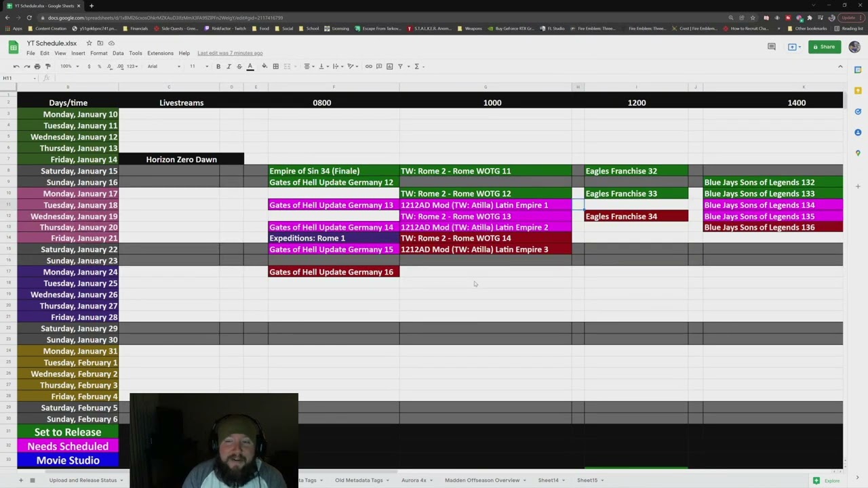Switch to the Old Metadata Tags tab
The height and width of the screenshot is (488, 868).
(x=359, y=480)
